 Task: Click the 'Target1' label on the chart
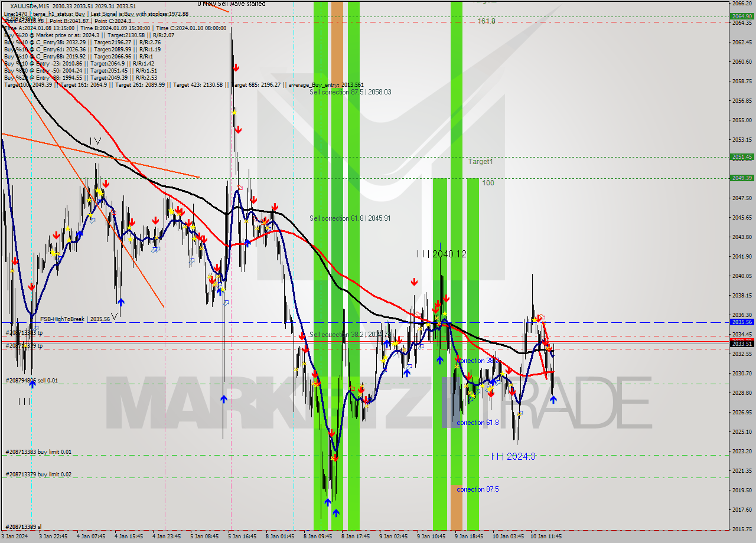[480, 161]
